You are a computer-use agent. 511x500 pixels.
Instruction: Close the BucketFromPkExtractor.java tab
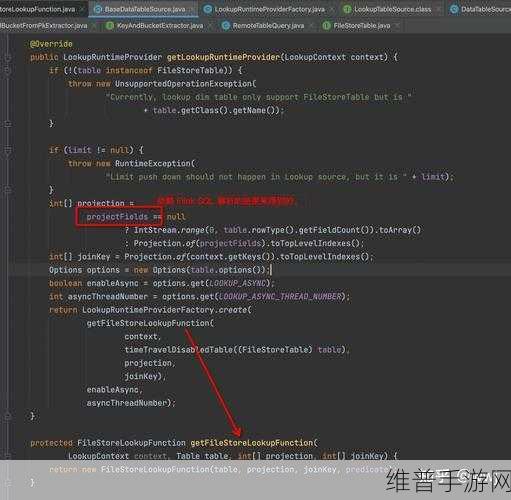tap(94, 25)
